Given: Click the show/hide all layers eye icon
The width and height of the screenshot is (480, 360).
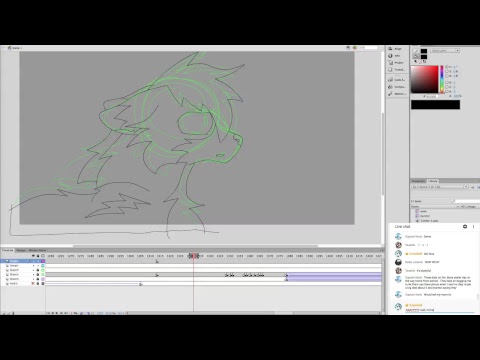Looking at the screenshot, I should pos(33,256).
